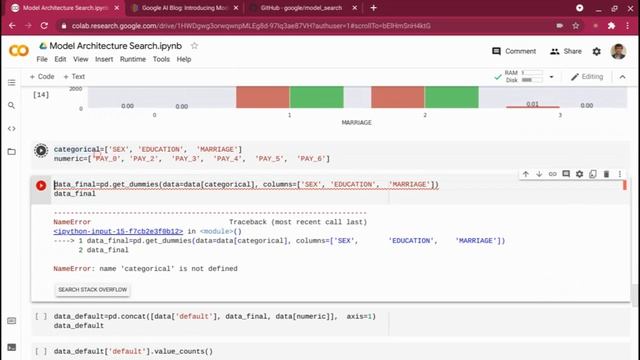This screenshot has width=640, height=360.
Task: Open the Chrome three-dot menu
Action: (x=628, y=26)
